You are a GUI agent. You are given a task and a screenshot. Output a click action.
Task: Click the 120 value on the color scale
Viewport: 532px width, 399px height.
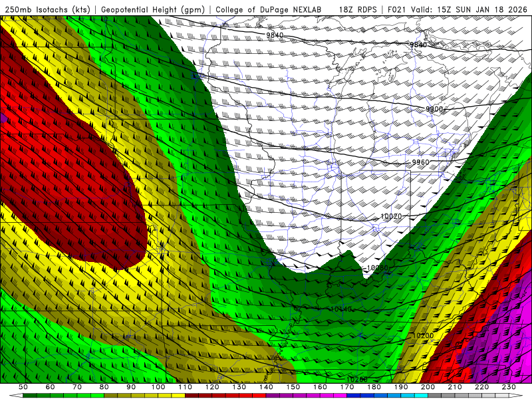point(212,387)
